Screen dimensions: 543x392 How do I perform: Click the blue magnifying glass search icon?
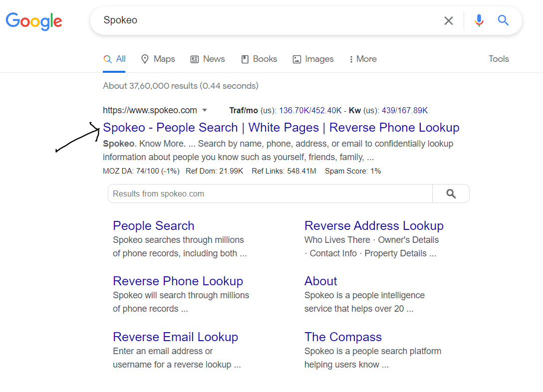click(503, 20)
